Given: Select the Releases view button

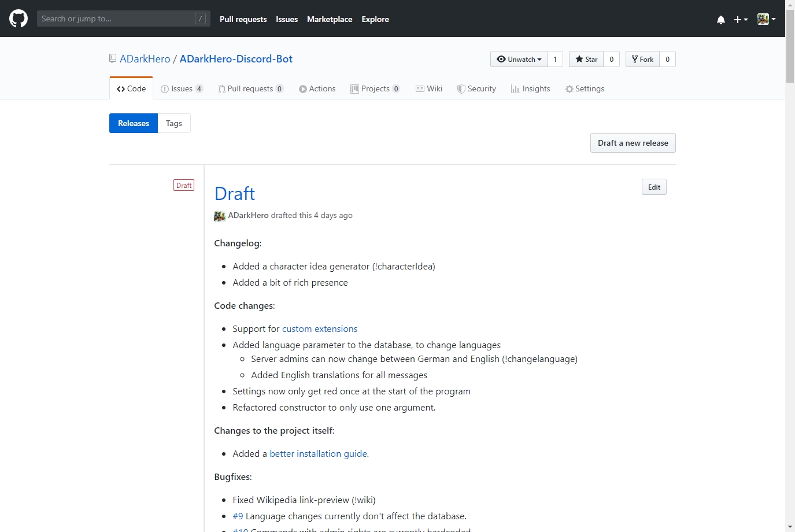Looking at the screenshot, I should point(134,123).
